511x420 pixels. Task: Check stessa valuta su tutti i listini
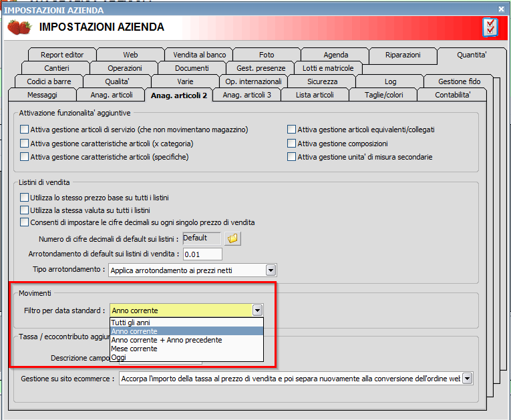(25, 210)
